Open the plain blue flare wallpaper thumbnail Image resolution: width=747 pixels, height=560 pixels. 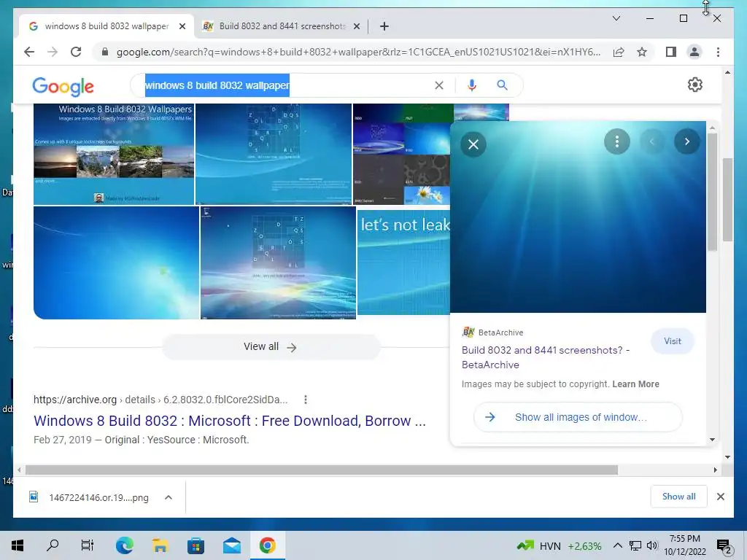[x=116, y=262]
